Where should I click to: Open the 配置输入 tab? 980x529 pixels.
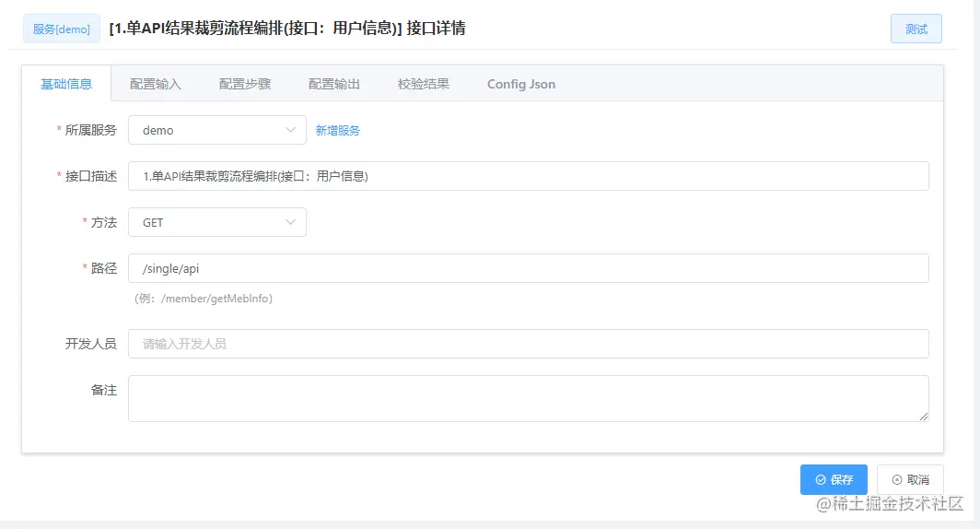click(x=156, y=84)
